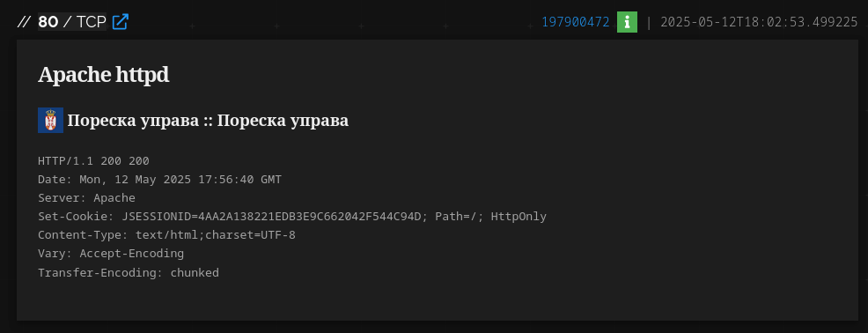Open the external link icon beside 80 / TCP
Screen dimensions: 868x333
pos(120,22)
